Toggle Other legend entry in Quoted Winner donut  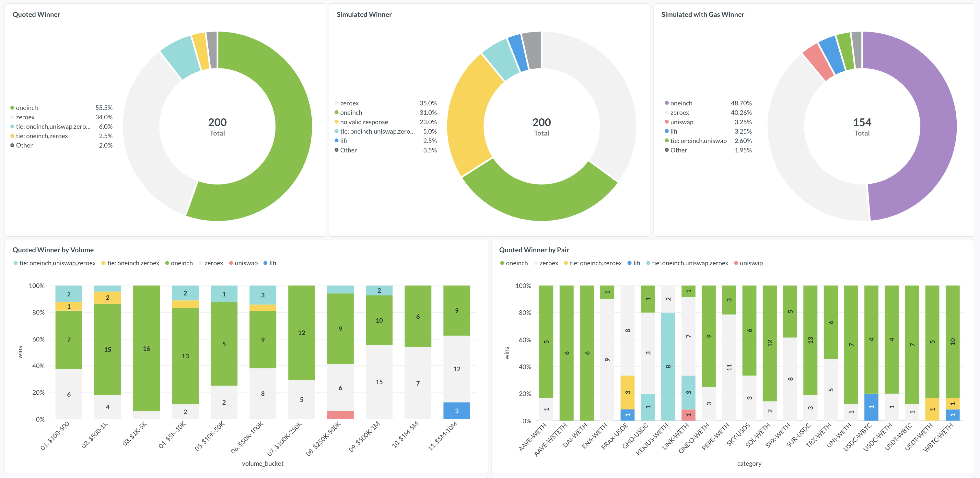point(24,145)
